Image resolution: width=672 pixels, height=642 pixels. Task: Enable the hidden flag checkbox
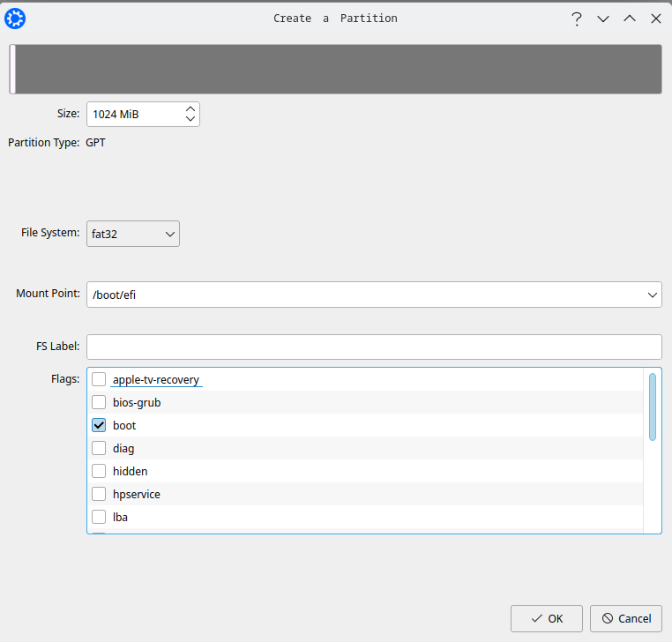tap(99, 471)
